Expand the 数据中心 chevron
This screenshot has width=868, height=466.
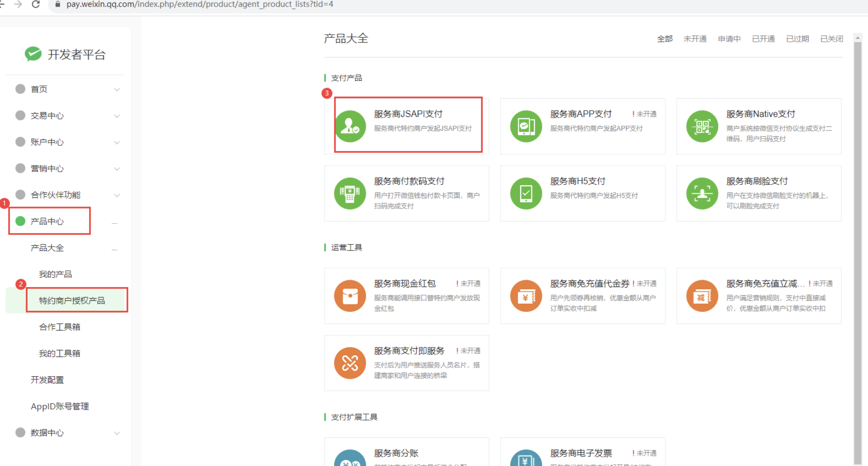point(117,433)
